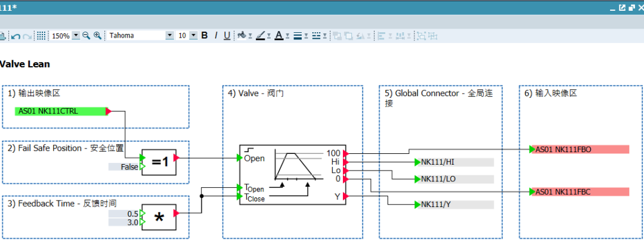Click the line width icon
This screenshot has height=241, width=644.
(296, 36)
